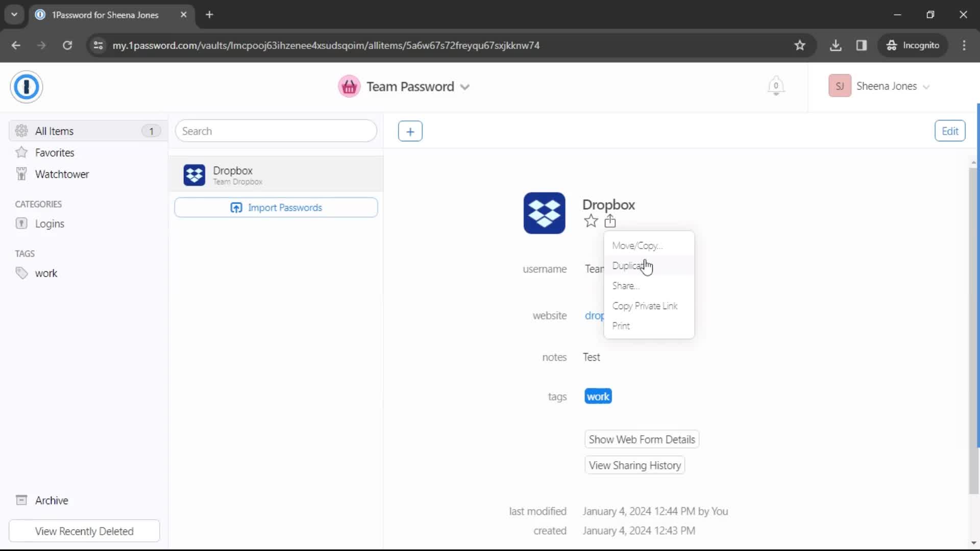980x551 pixels.
Task: Select Move/Copy from context menu
Action: tap(635, 245)
